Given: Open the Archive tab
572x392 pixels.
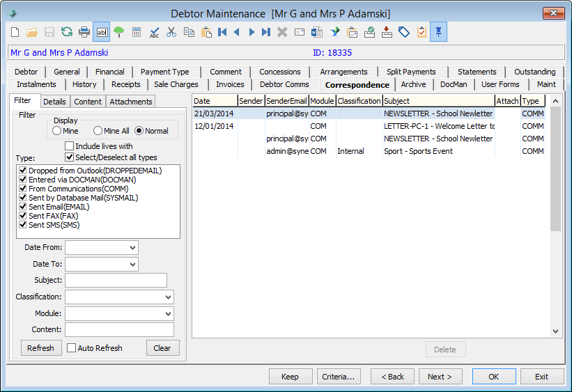Looking at the screenshot, I should pos(413,84).
